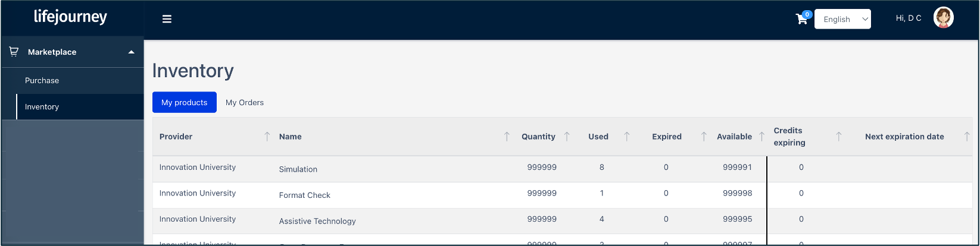The width and height of the screenshot is (980, 246).
Task: Switch to the My Orders tab
Action: [244, 102]
